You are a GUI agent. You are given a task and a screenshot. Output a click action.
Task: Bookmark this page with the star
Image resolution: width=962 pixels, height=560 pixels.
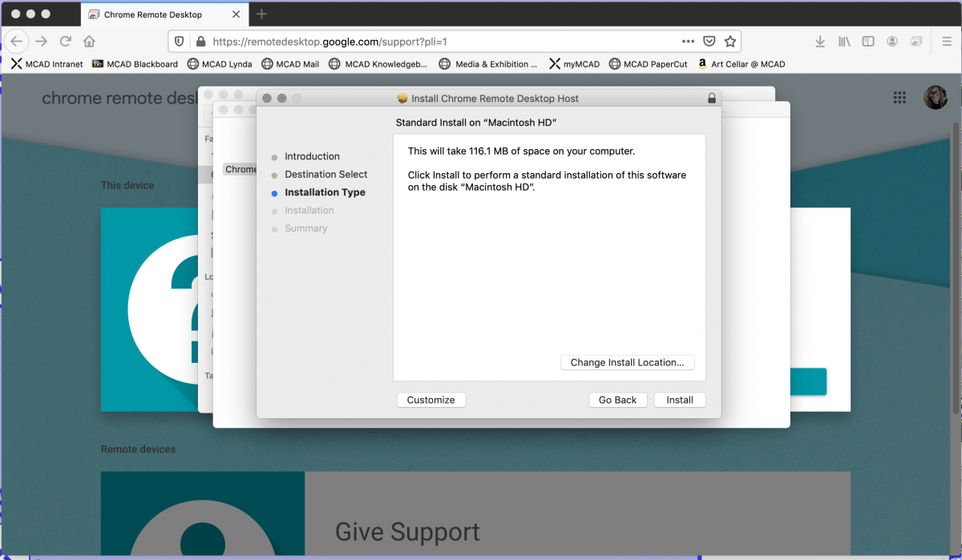coord(730,42)
